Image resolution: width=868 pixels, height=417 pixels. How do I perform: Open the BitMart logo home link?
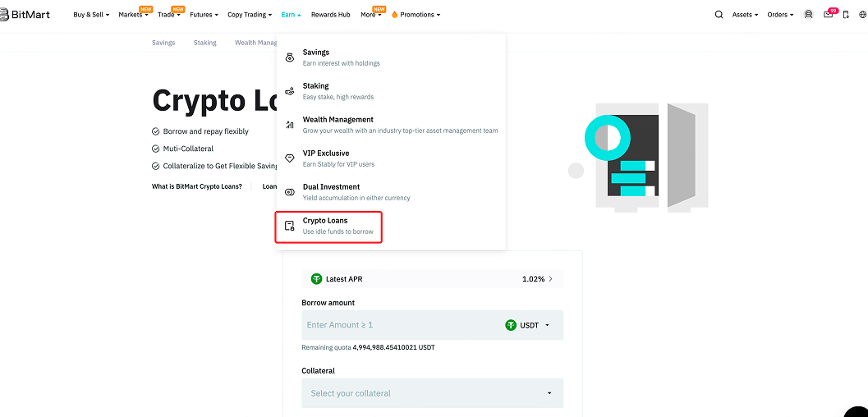click(x=25, y=15)
